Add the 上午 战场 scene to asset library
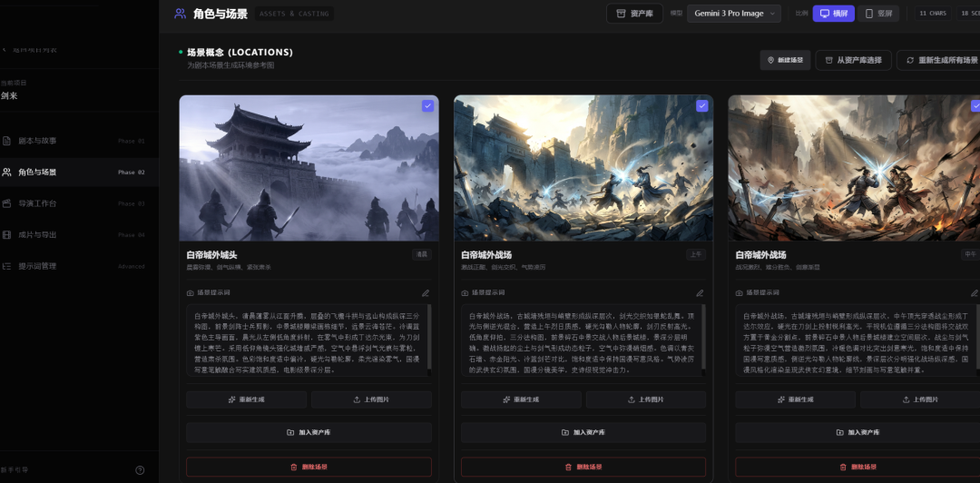The width and height of the screenshot is (980, 483). (x=583, y=432)
